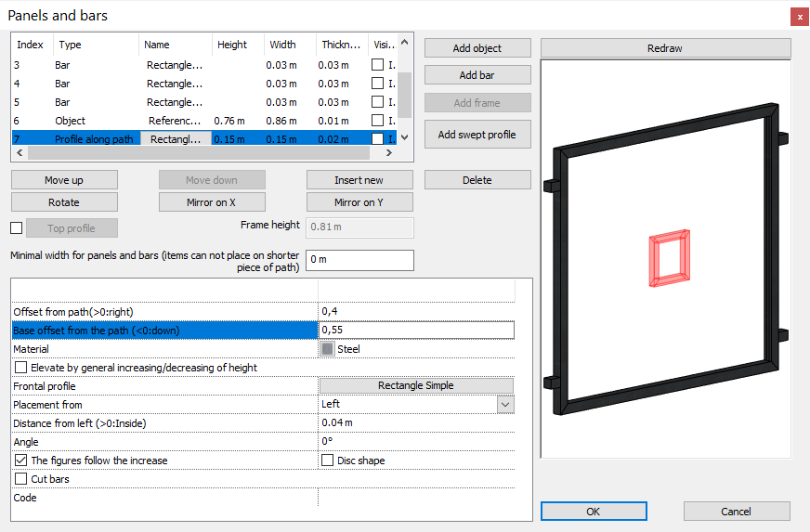
Task: Redraw the 3D preview
Action: click(665, 48)
